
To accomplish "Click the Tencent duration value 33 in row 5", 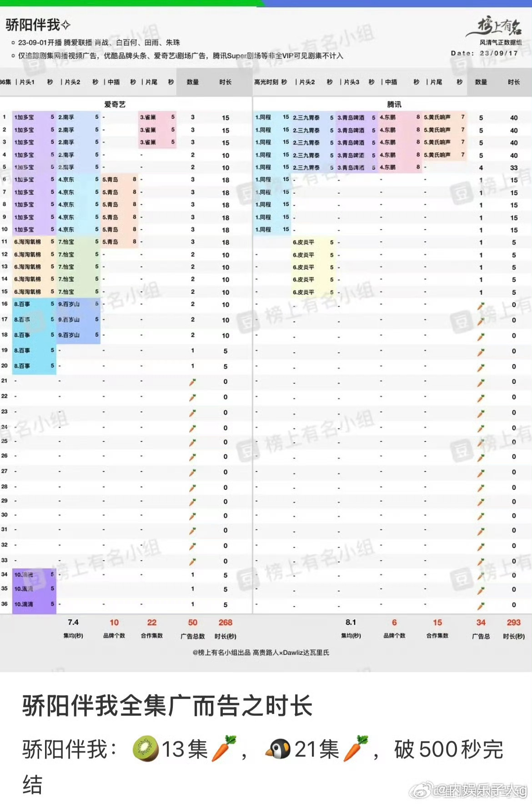I will (514, 168).
